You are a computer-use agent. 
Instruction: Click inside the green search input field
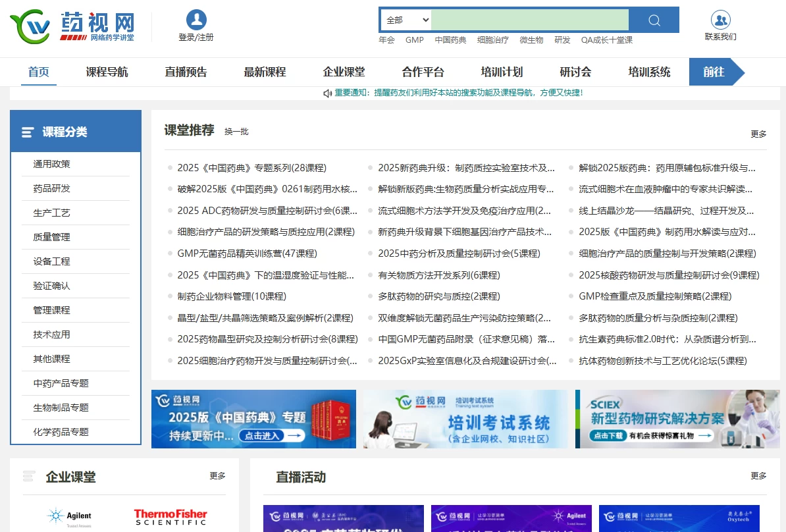click(530, 20)
